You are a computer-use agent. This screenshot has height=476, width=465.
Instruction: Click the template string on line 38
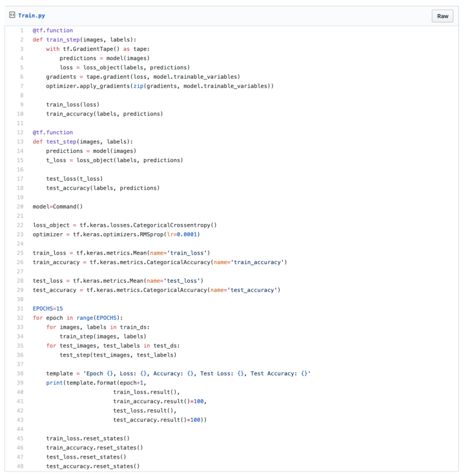(x=197, y=373)
